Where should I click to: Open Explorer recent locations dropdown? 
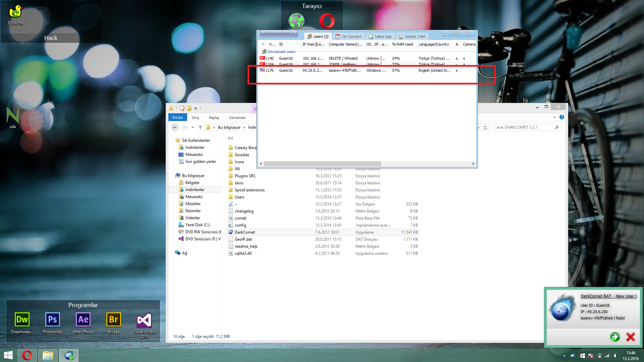[x=193, y=127]
